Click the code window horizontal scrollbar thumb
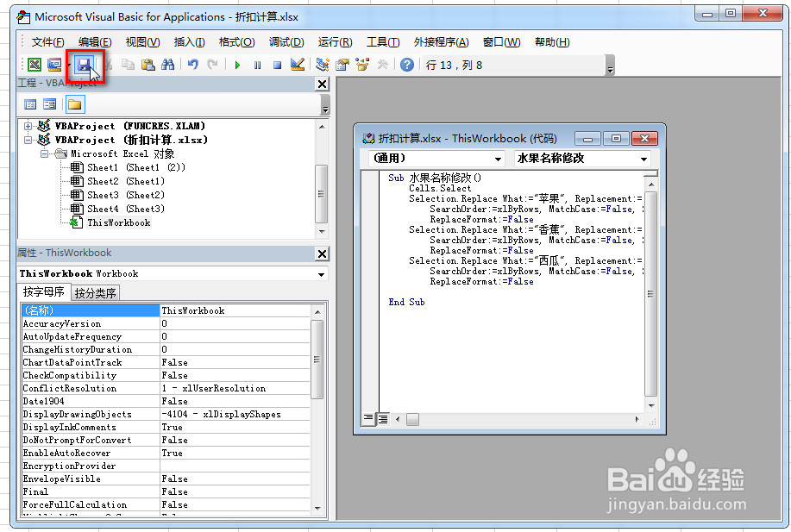Screen dimensions: 791x532 pos(412,420)
